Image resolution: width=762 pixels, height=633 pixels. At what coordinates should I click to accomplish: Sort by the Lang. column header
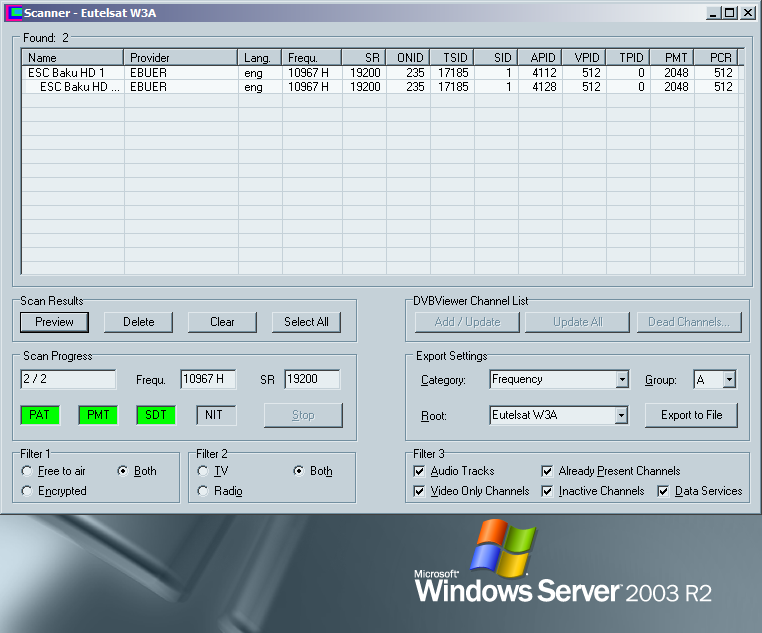[x=260, y=57]
